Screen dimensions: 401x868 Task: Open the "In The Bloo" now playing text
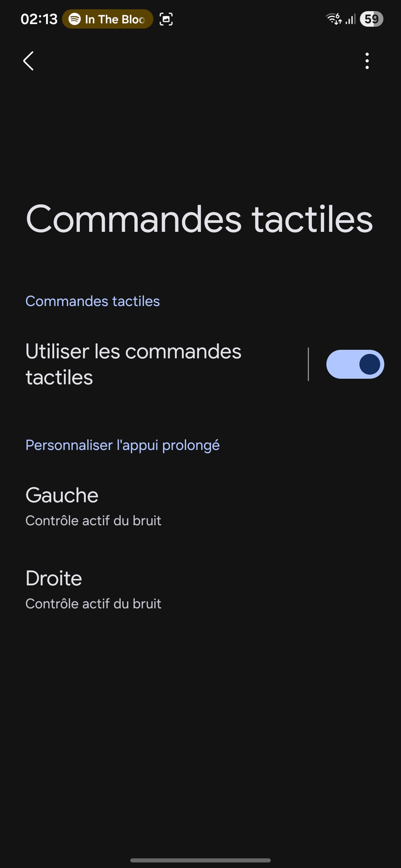click(114, 19)
